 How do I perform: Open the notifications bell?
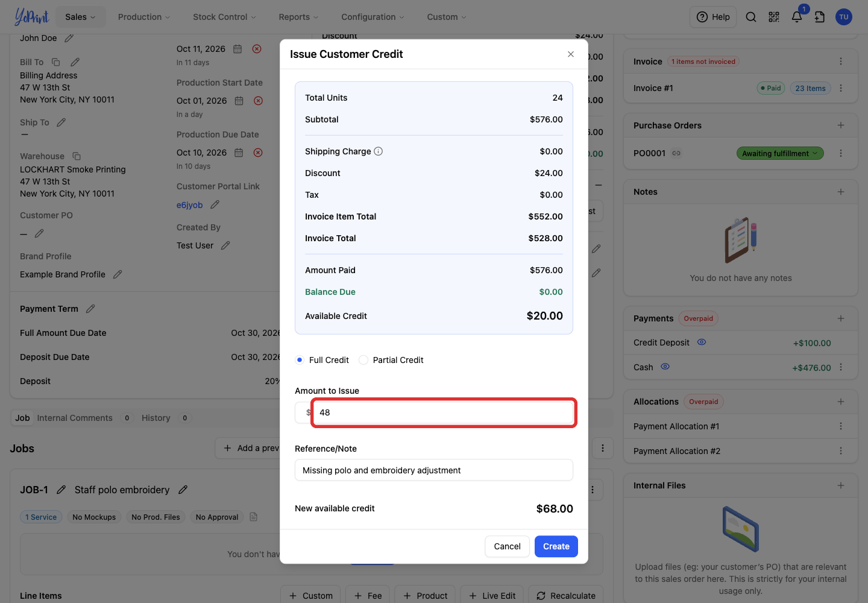(797, 17)
